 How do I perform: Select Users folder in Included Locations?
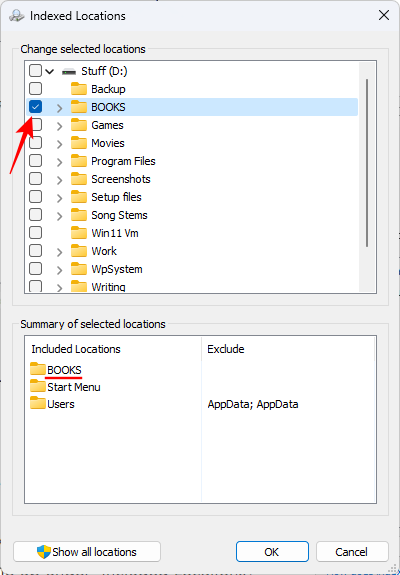[52, 403]
